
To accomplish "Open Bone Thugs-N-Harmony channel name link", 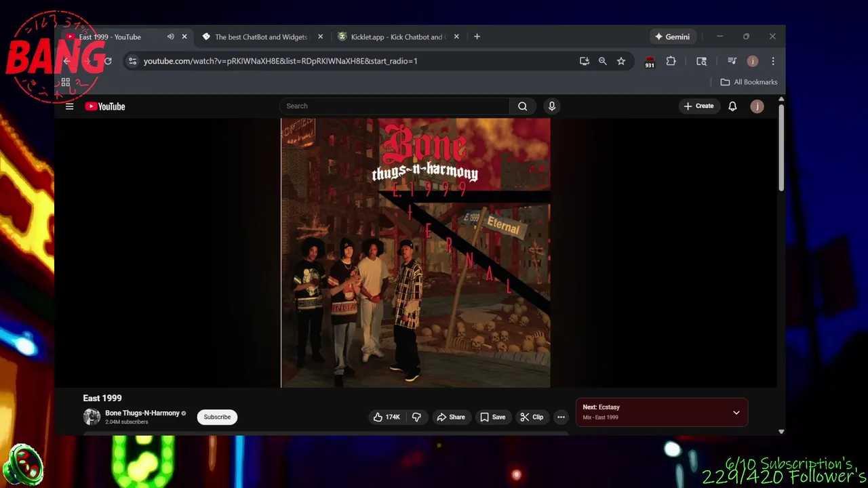I will tap(142, 413).
